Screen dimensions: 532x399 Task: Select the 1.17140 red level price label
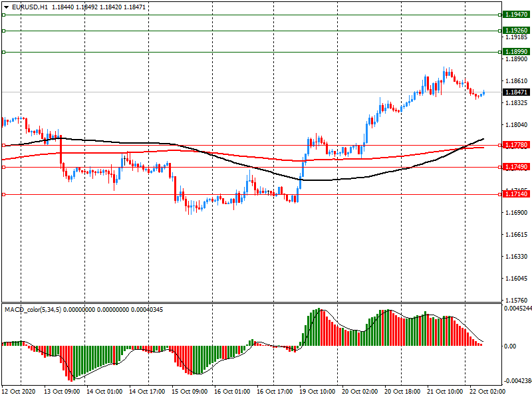pos(516,194)
